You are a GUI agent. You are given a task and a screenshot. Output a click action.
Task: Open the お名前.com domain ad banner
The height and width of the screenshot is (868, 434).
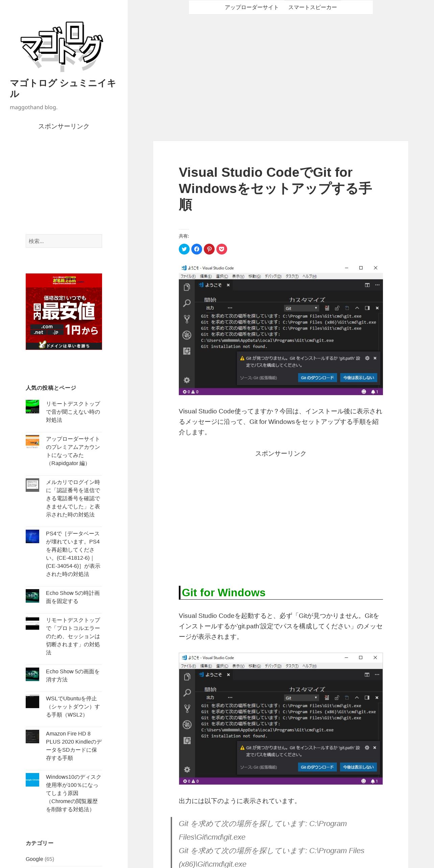[x=64, y=312]
